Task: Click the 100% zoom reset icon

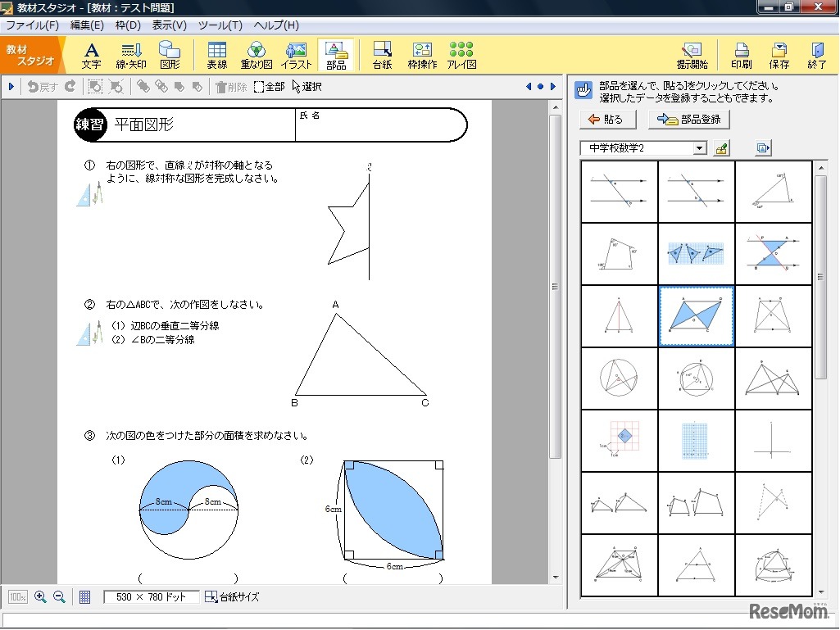Action: click(x=18, y=596)
